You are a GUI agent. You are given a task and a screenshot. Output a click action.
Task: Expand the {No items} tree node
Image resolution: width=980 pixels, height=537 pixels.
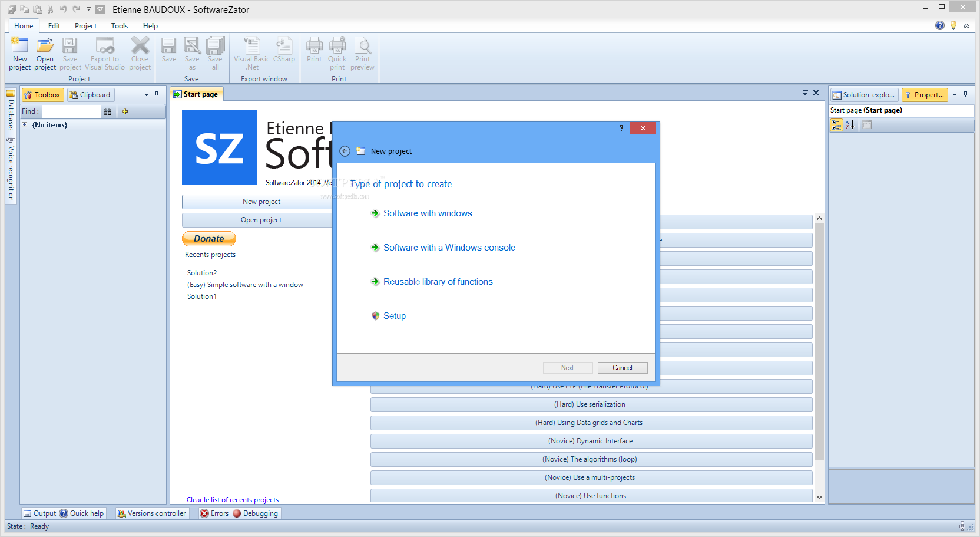pyautogui.click(x=25, y=125)
